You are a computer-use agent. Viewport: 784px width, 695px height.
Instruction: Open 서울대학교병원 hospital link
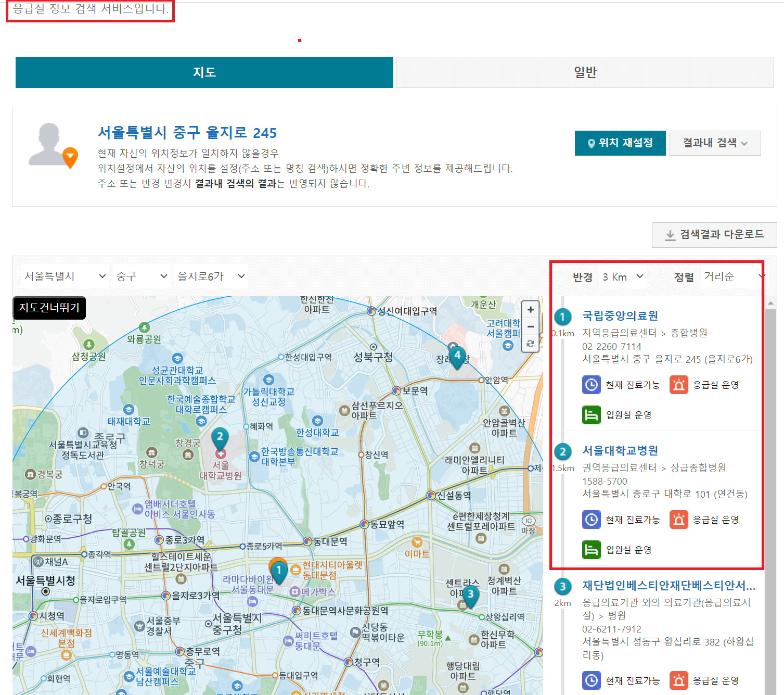click(x=620, y=450)
